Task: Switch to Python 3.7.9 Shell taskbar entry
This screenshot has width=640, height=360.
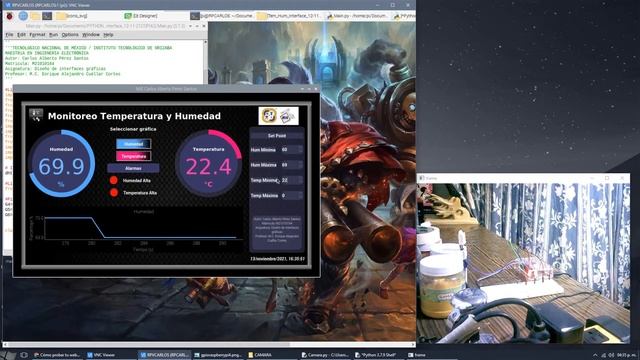Action: click(378, 355)
